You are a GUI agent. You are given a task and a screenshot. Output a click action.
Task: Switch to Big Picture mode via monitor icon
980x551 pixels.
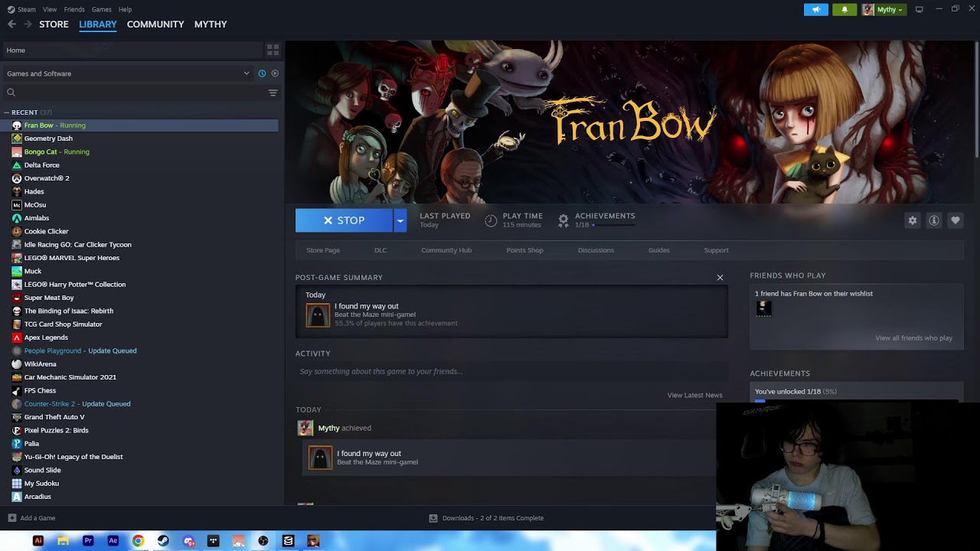(x=920, y=9)
